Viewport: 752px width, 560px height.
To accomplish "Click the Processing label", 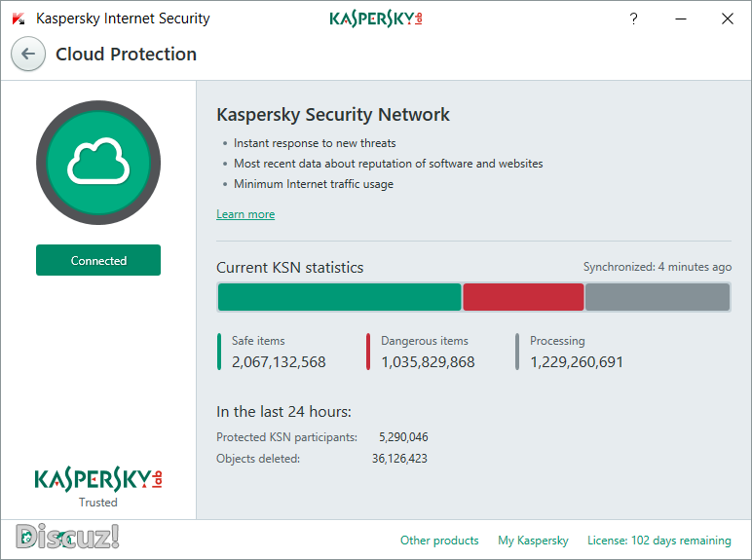I will (557, 341).
